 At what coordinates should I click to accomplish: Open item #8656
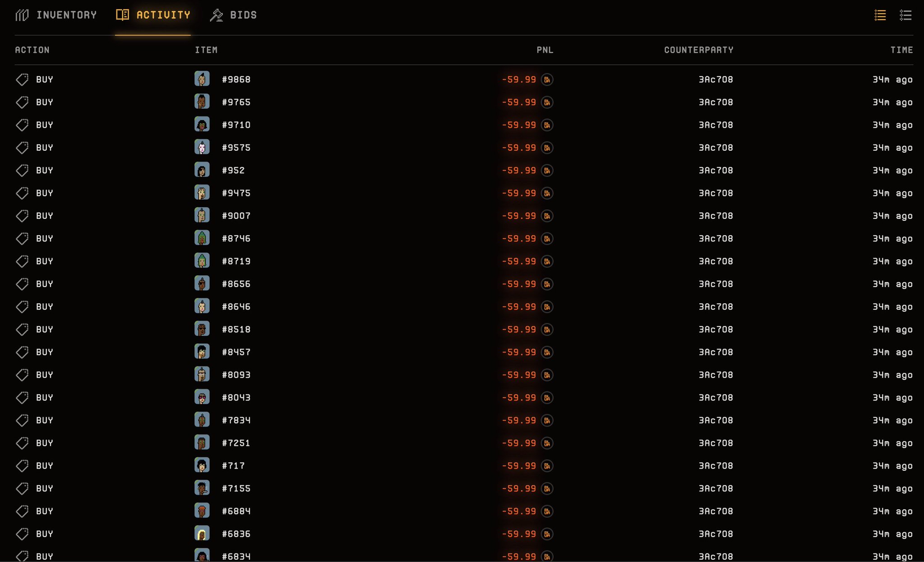click(x=236, y=284)
